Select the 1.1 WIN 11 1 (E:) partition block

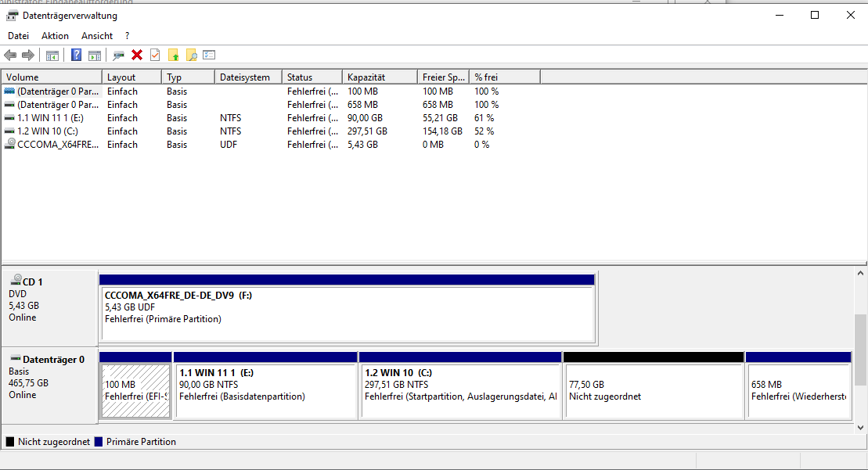265,386
